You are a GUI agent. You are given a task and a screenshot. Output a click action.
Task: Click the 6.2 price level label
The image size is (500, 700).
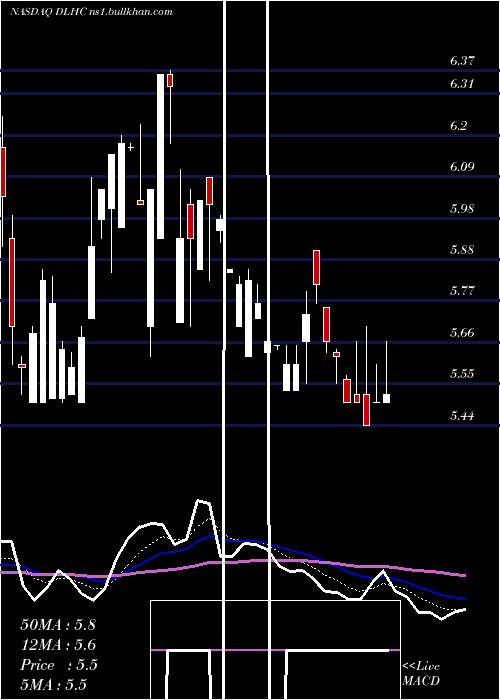coord(458,126)
